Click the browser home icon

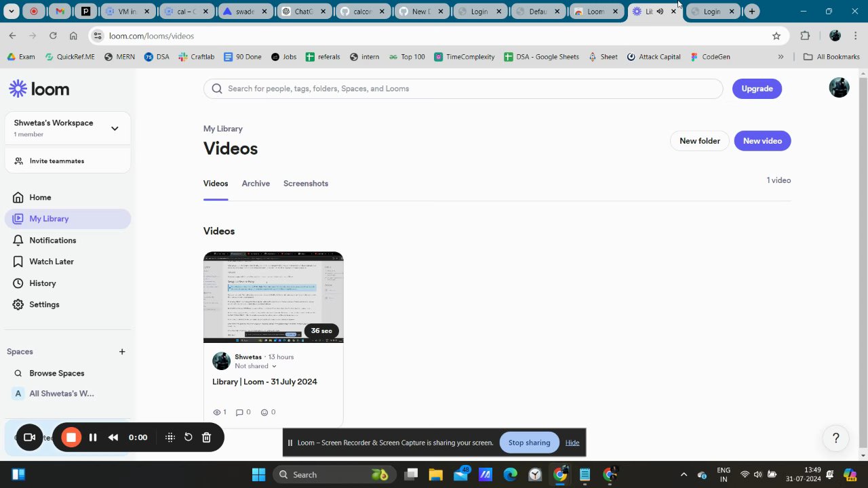[x=73, y=36]
